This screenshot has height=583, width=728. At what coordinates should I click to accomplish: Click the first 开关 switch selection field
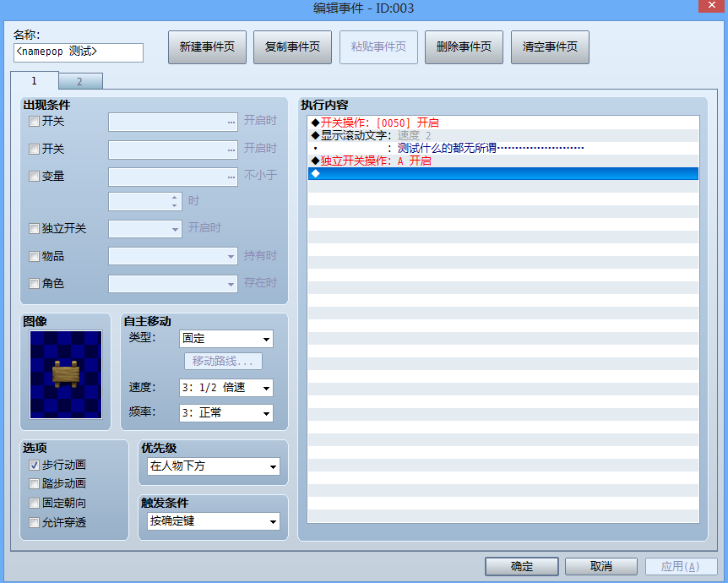coord(173,123)
